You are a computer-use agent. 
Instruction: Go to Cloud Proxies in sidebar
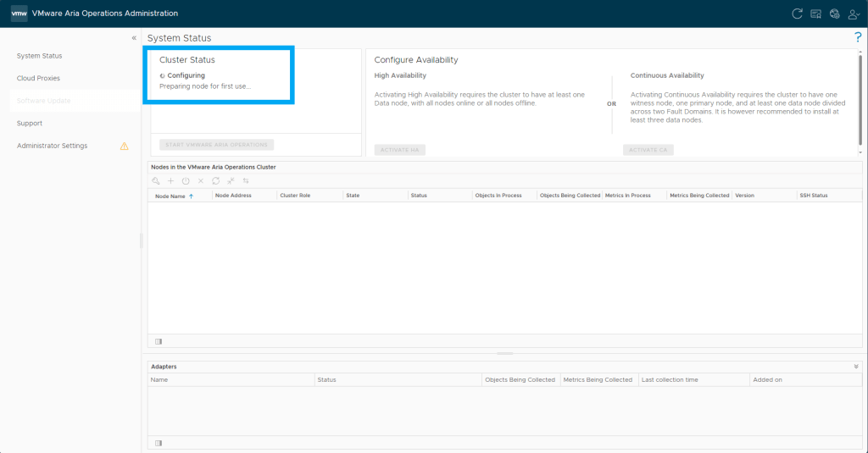38,79
